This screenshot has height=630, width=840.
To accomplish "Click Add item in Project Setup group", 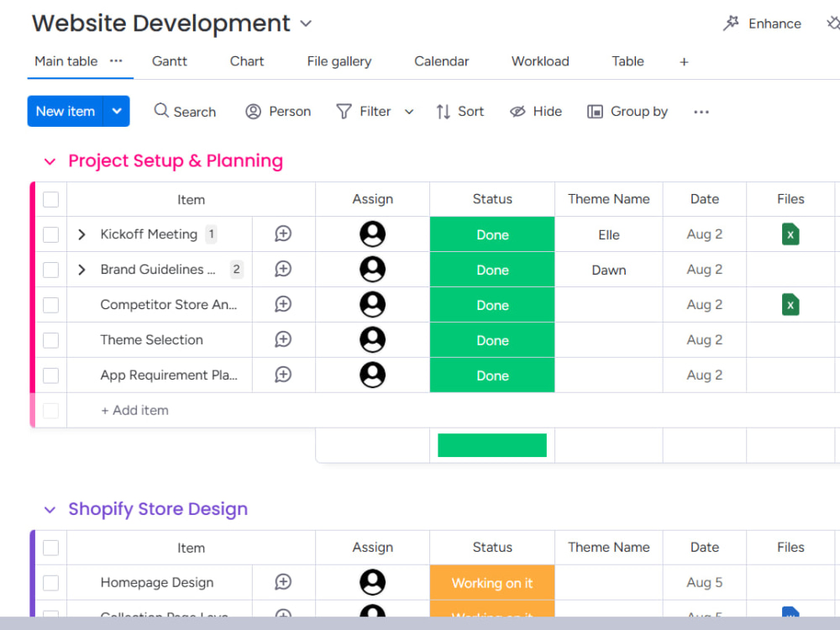I will click(x=134, y=411).
